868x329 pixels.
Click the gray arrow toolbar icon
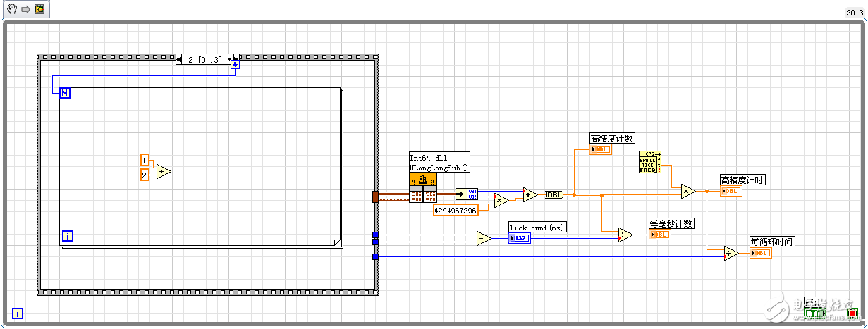[x=25, y=9]
